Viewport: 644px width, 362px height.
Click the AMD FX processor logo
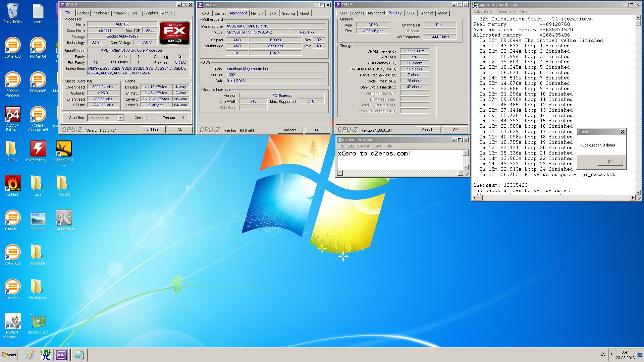click(x=175, y=33)
